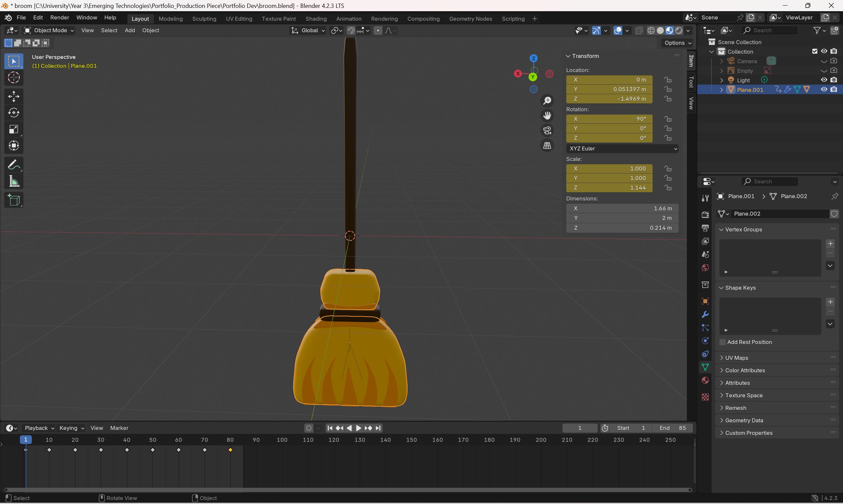The image size is (843, 504).
Task: Open Particles properties tab
Action: pos(705,328)
